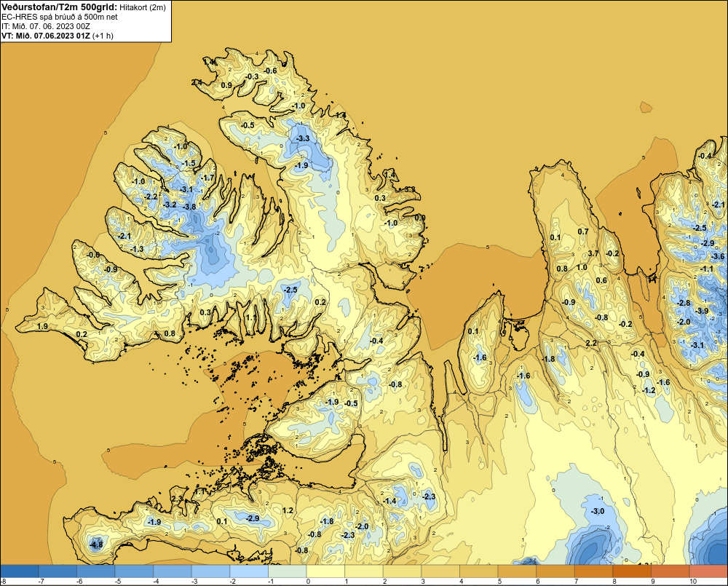
Task: Click the -1.5 temperature value
Action: (x=189, y=164)
